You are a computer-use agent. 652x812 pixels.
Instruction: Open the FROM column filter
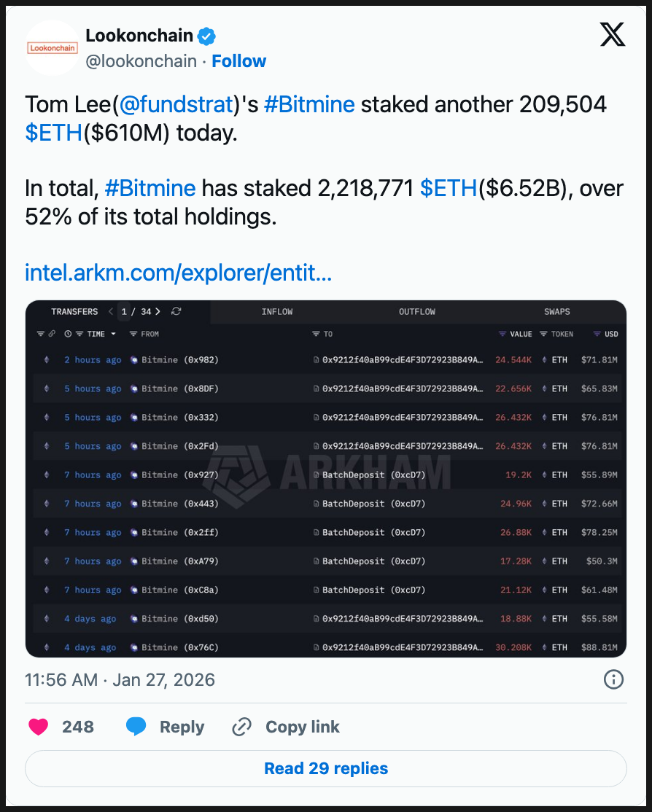point(144,334)
